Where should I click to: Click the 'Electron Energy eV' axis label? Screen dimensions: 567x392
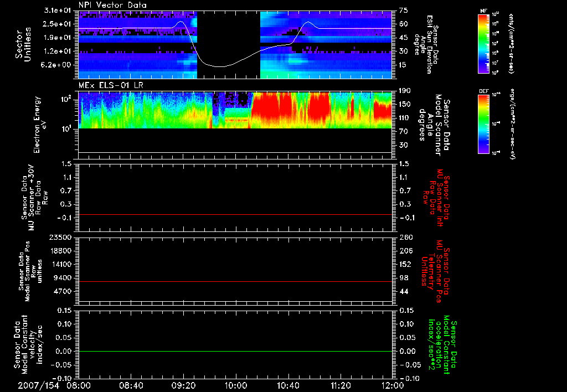(40, 125)
